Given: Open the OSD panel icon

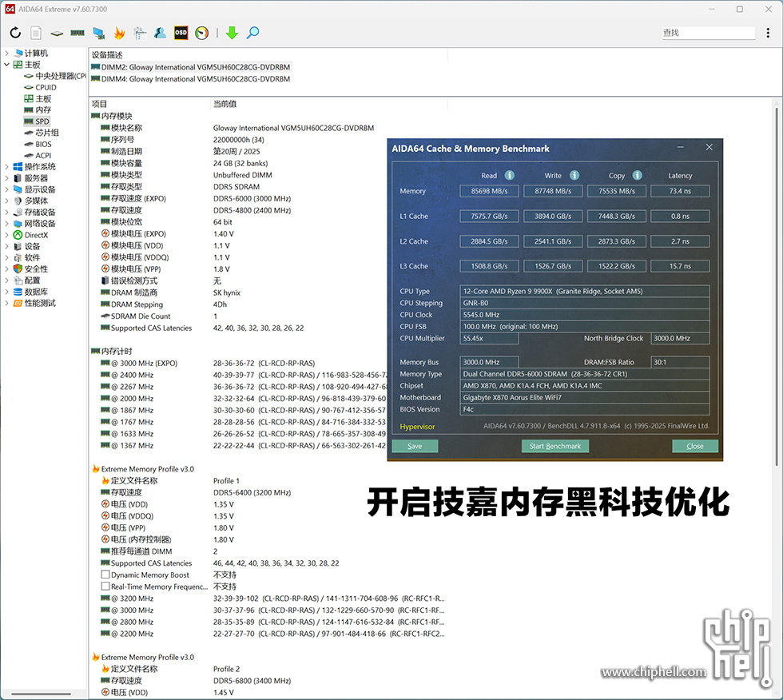Looking at the screenshot, I should tap(181, 33).
